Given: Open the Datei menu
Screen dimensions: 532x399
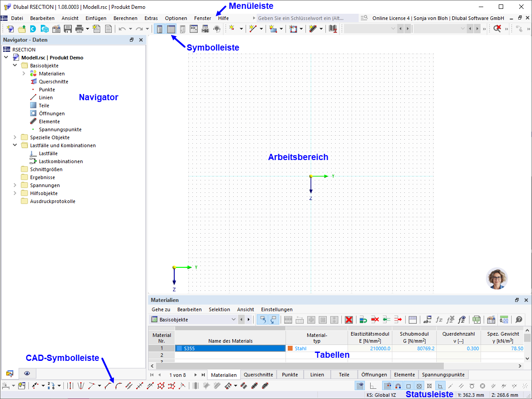Looking at the screenshot, I should point(17,18).
